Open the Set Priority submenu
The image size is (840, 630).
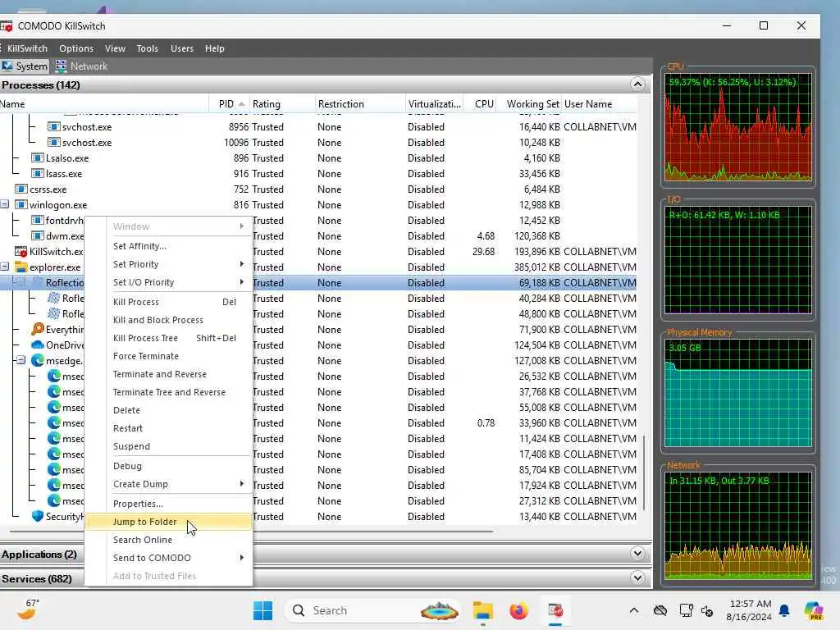[x=169, y=264]
